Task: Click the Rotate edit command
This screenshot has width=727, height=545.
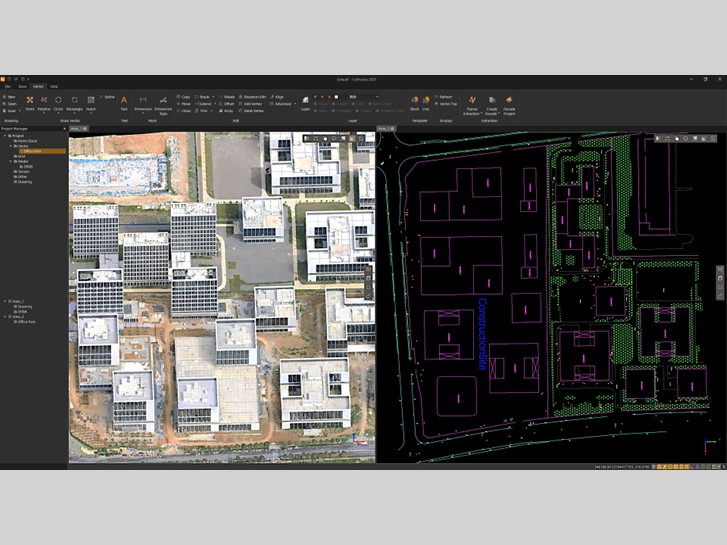Action: (227, 97)
